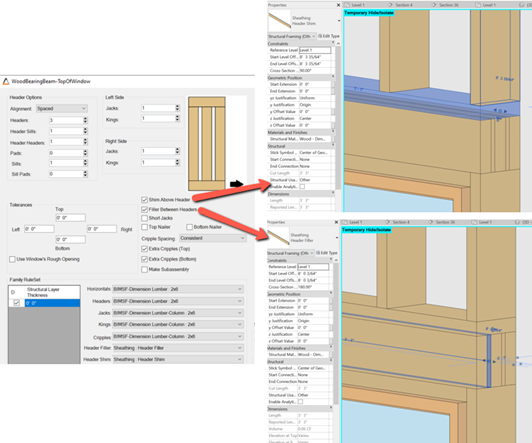The image size is (532, 443).
Task: Open the Header Shim sheathing dropdown
Action: pos(178,360)
